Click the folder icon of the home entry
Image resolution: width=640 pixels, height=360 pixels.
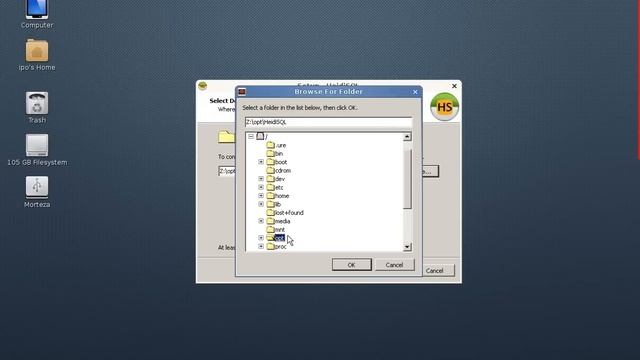pos(270,196)
